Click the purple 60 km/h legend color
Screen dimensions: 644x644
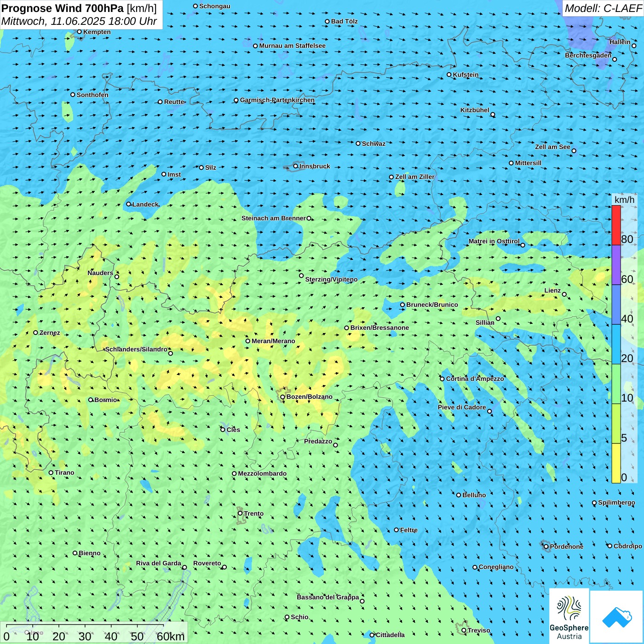pyautogui.click(x=616, y=265)
